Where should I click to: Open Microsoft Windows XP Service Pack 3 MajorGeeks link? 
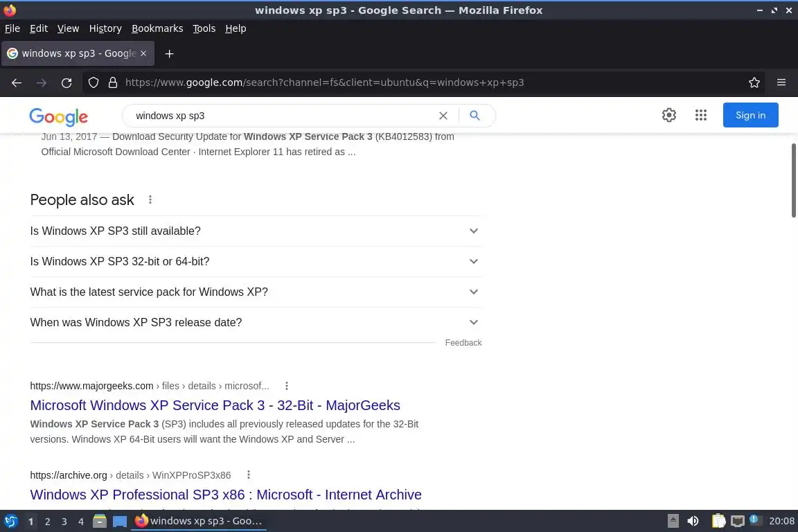[215, 405]
